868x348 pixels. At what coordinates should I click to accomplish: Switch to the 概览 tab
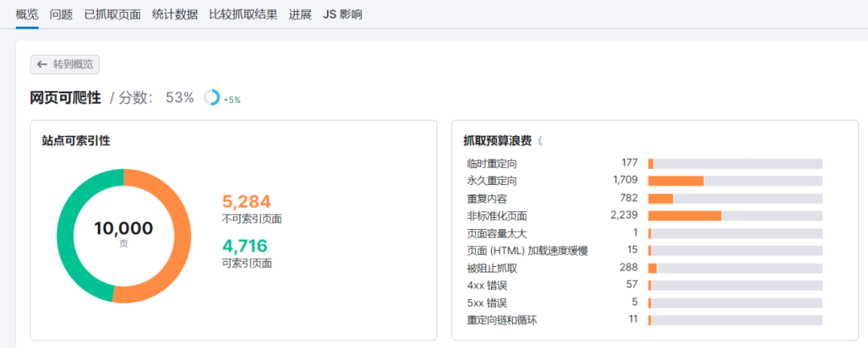27,14
